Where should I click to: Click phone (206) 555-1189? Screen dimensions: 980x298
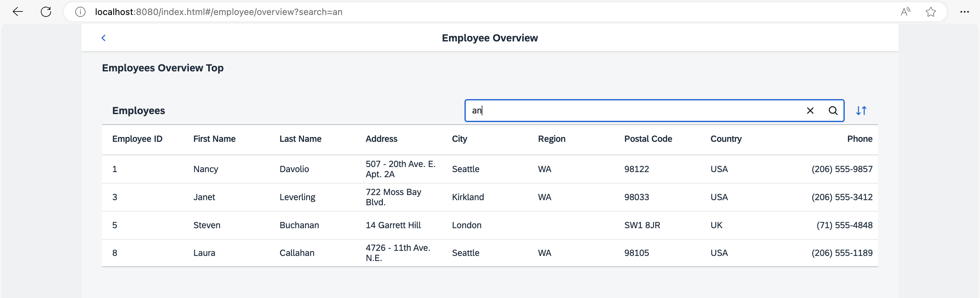842,253
